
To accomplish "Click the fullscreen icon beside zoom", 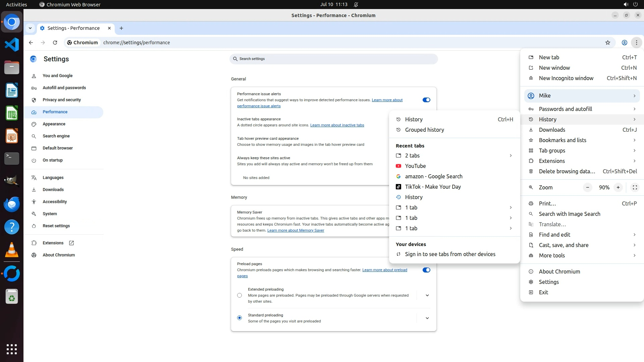I will tap(635, 187).
